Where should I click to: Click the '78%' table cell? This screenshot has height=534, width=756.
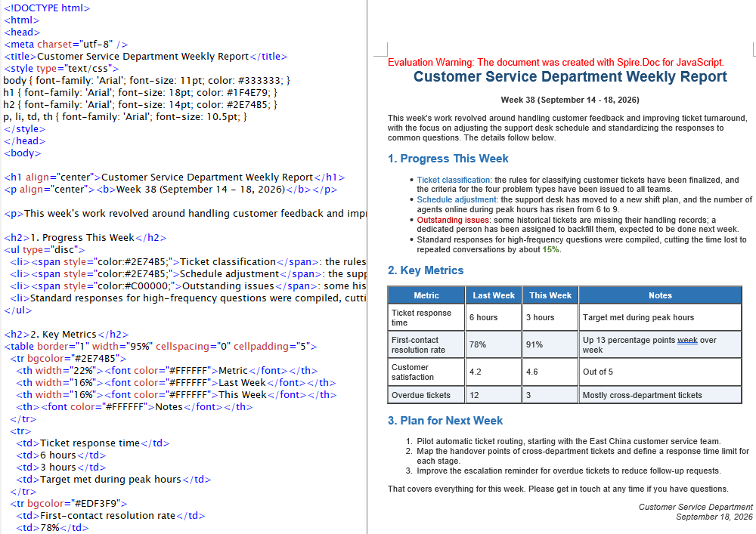[494, 344]
